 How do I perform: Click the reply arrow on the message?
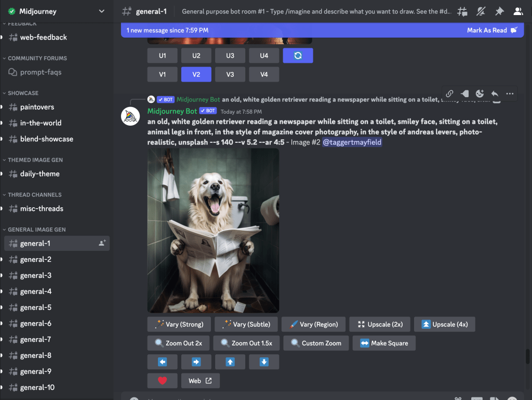[x=495, y=94]
